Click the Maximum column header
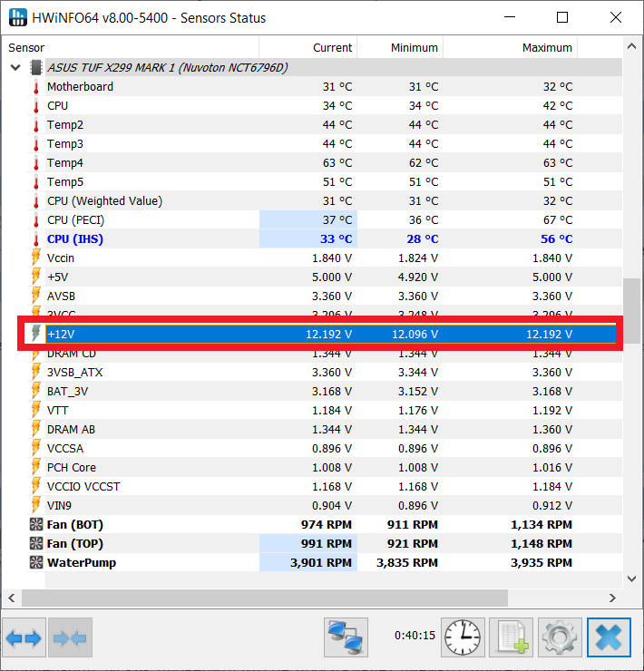Screen dimensions: 644x671 [510, 47]
